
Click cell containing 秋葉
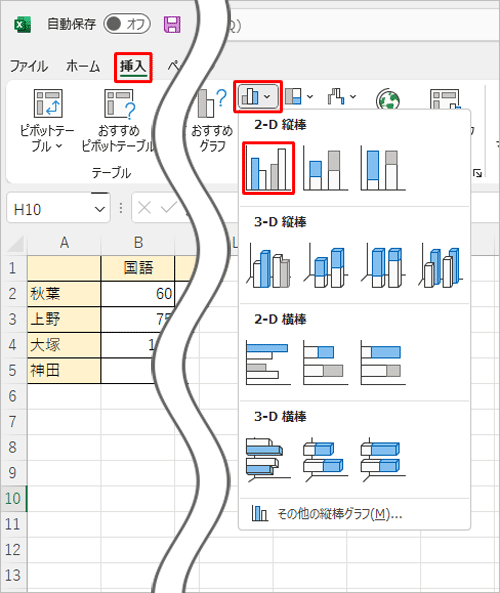point(64,294)
